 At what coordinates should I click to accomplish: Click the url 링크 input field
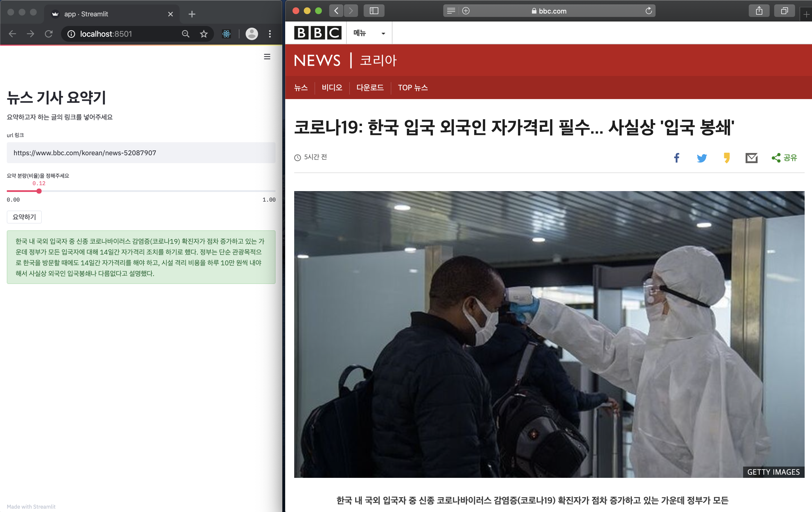(x=141, y=153)
